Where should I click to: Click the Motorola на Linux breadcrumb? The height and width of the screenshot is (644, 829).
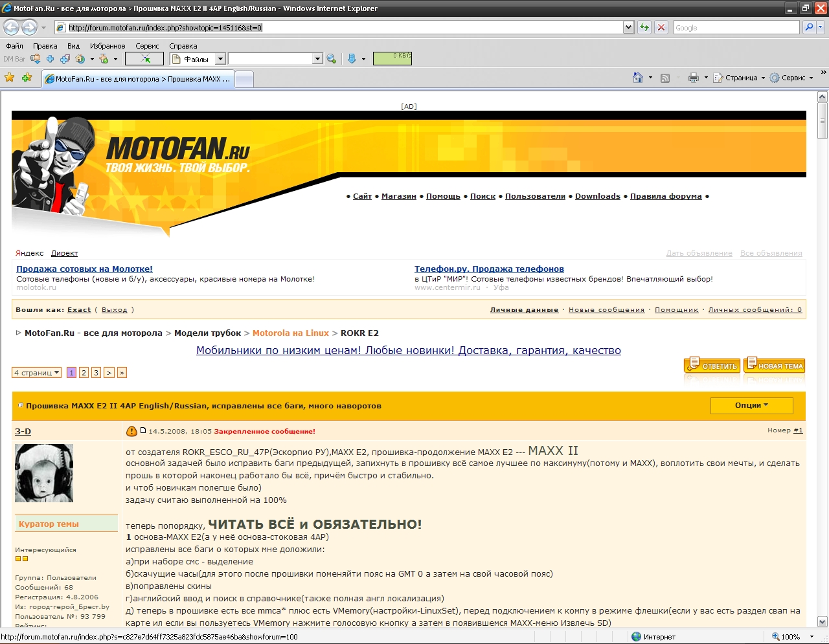pos(291,333)
